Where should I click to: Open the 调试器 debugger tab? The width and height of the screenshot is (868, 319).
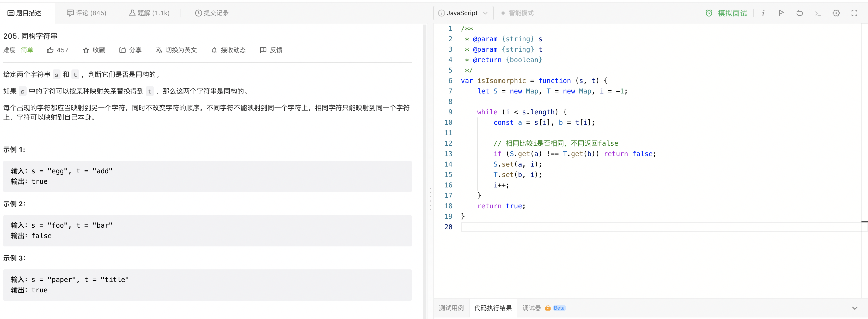531,308
